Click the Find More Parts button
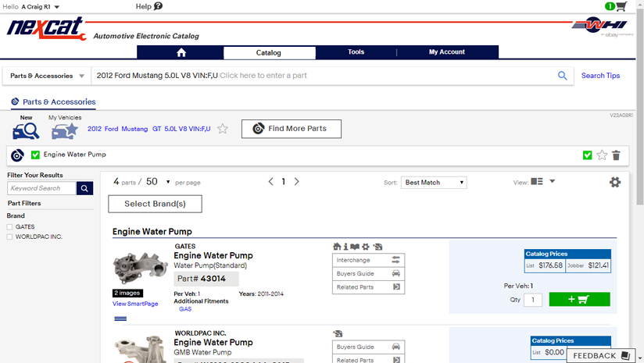 click(292, 129)
